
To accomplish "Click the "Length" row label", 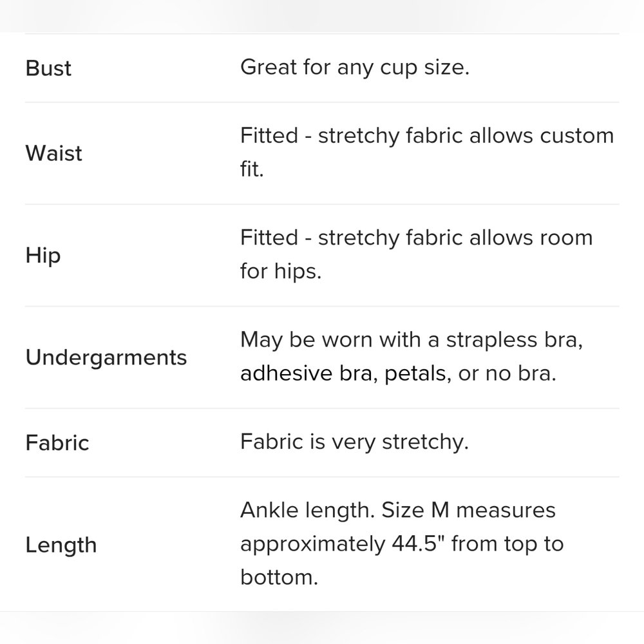I will click(61, 545).
